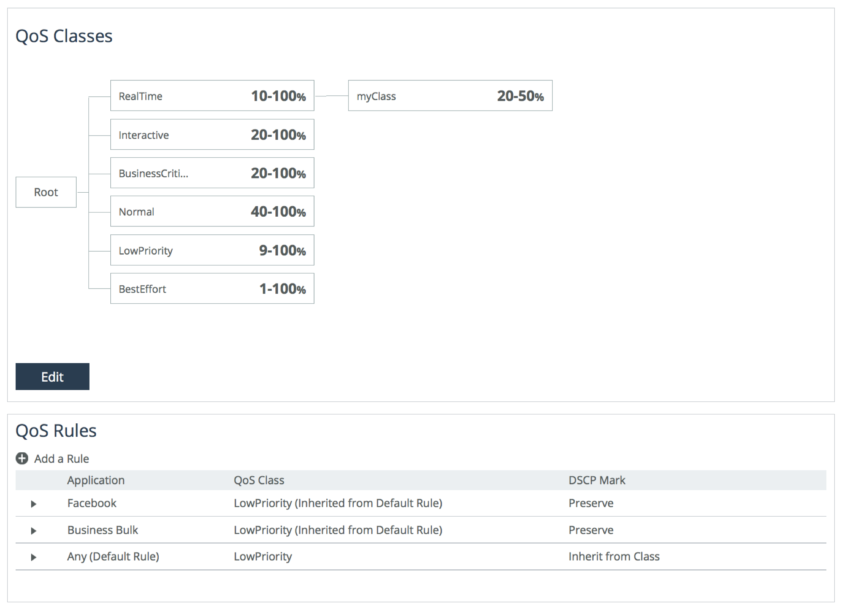Click the plus icon beside Add a Rule
Viewport: 842px width, 616px height.
pos(22,458)
